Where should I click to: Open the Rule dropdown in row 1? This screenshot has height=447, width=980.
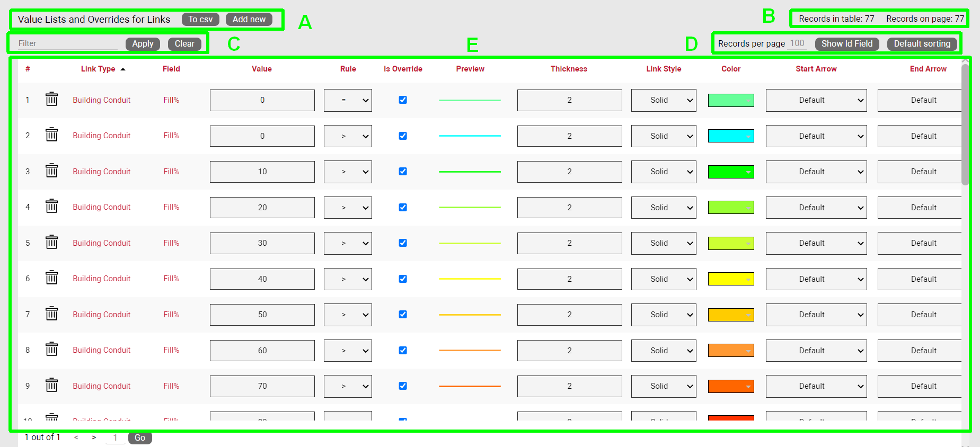pos(348,100)
